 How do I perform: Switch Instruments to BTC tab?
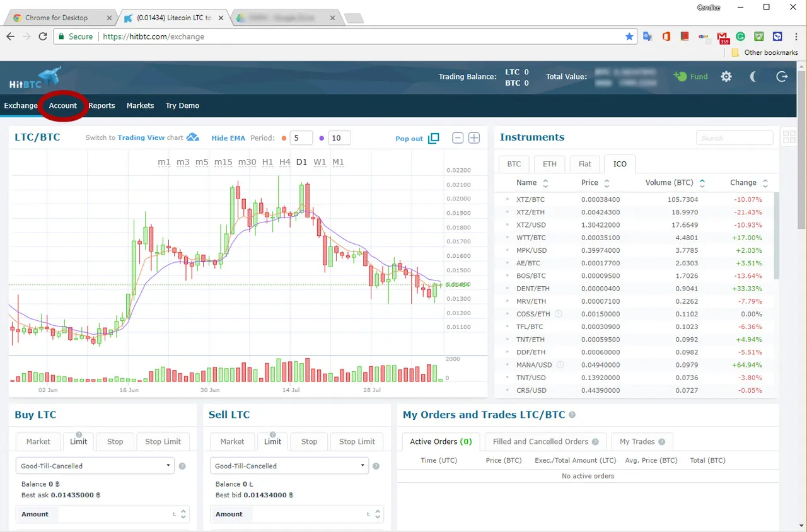[514, 164]
